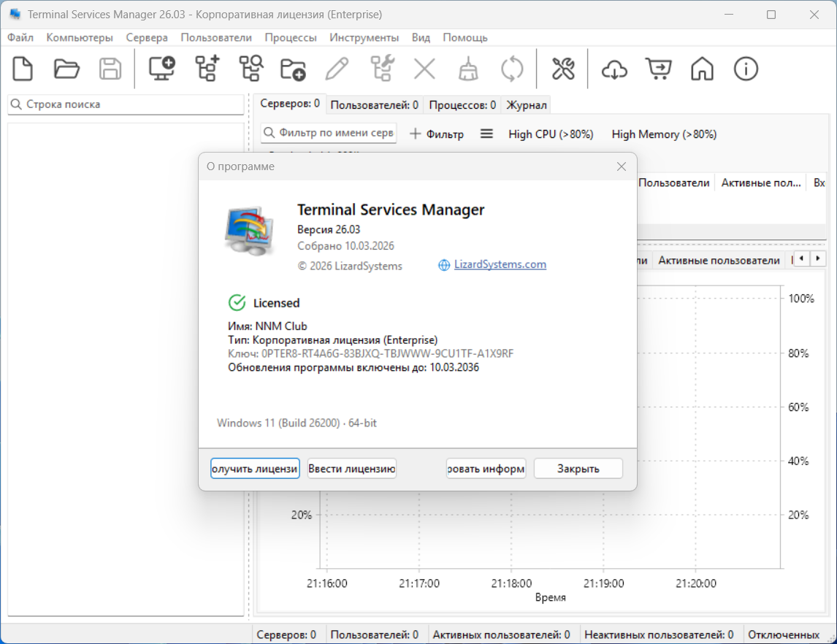Click the Edit pencil toolbar icon
This screenshot has width=837, height=644.
pyautogui.click(x=337, y=69)
